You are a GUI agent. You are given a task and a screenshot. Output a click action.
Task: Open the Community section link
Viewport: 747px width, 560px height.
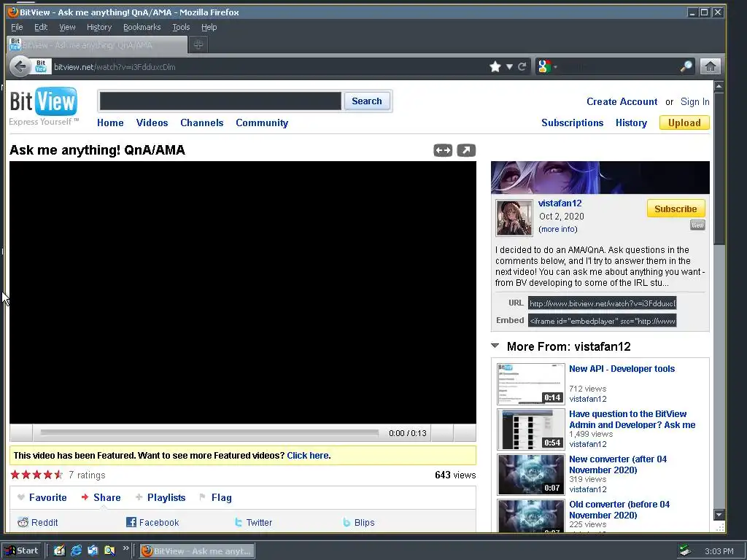262,122
